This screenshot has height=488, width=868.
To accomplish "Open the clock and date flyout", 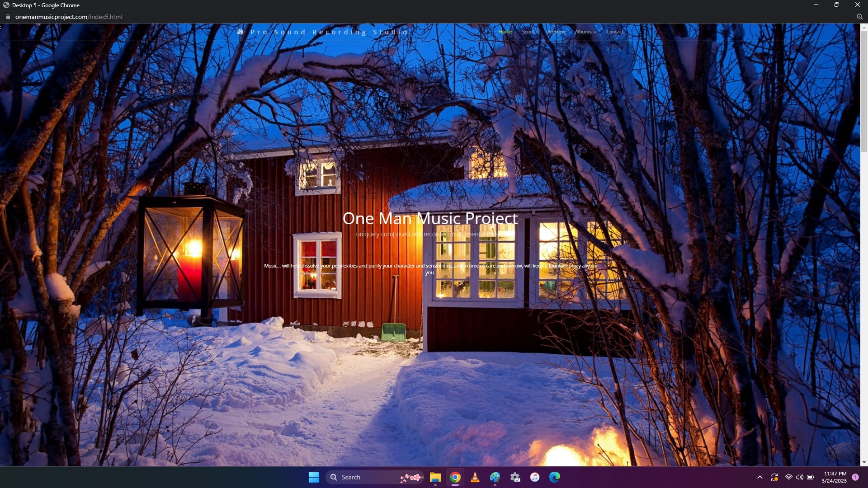I will click(x=835, y=477).
